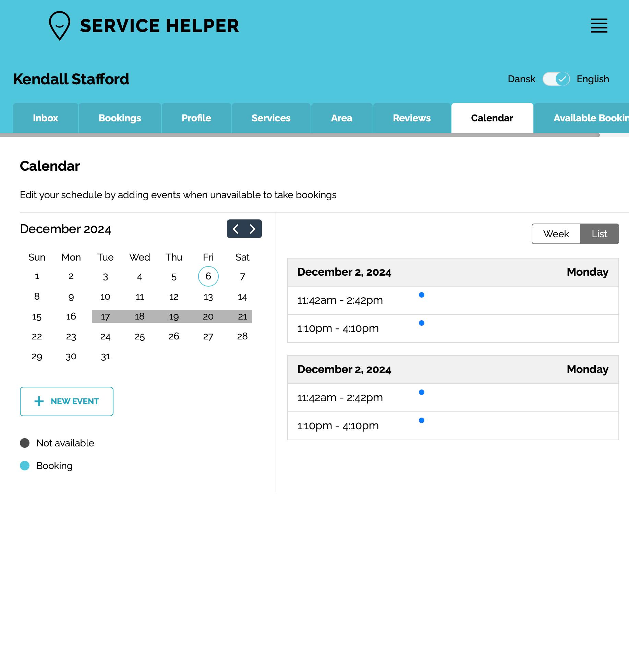Switch to List view
629x672 pixels.
(600, 234)
